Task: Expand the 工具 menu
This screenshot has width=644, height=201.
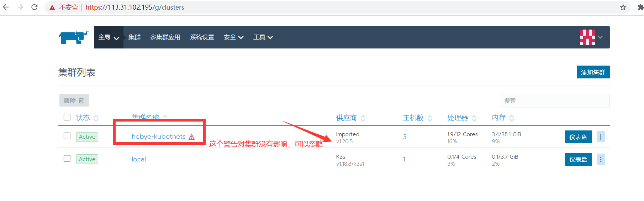Action: (263, 37)
